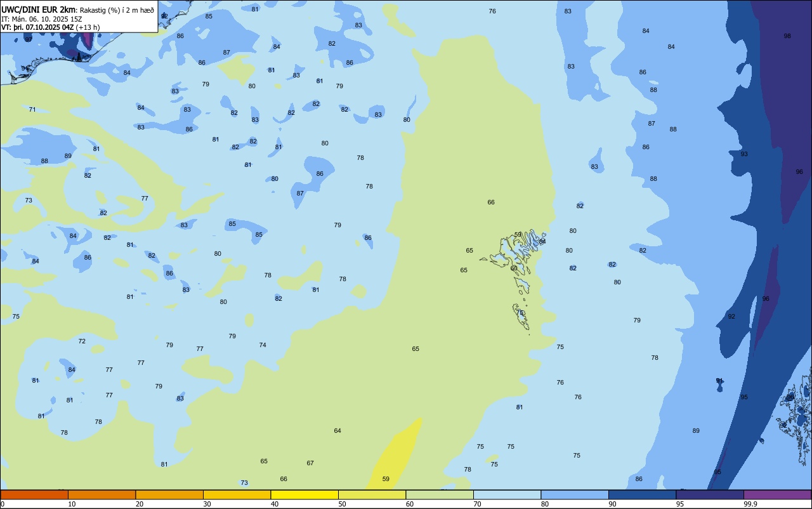
Task: Click the map title 'UWC/DINI EUR 2km'
Action: point(39,10)
